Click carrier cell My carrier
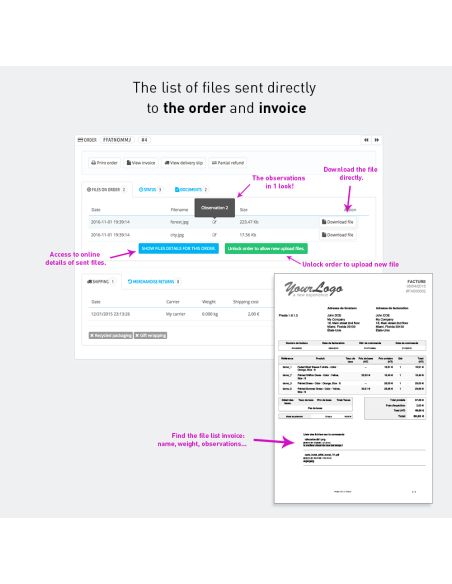Image resolution: width=452 pixels, height=584 pixels. [176, 314]
